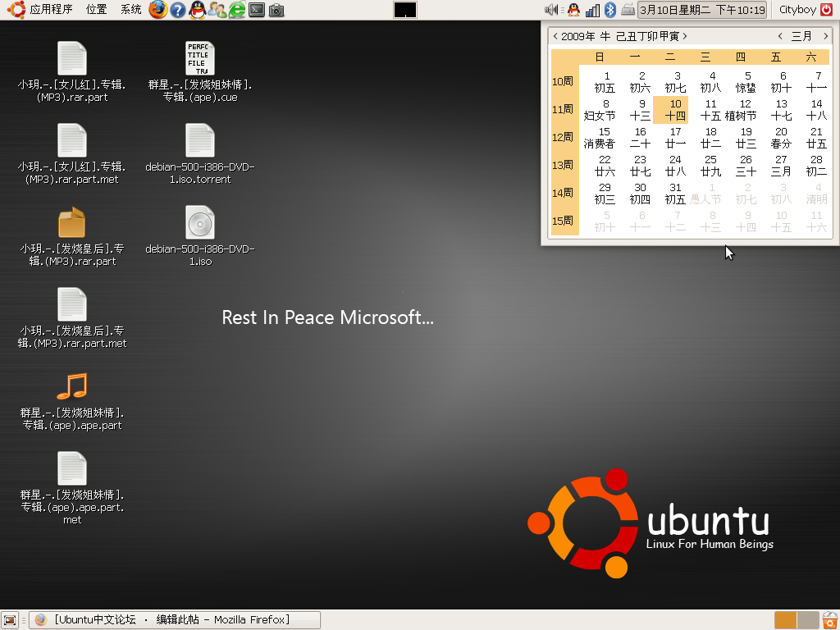Open the two-person messenger launcher
The image size is (840, 630).
click(x=217, y=10)
